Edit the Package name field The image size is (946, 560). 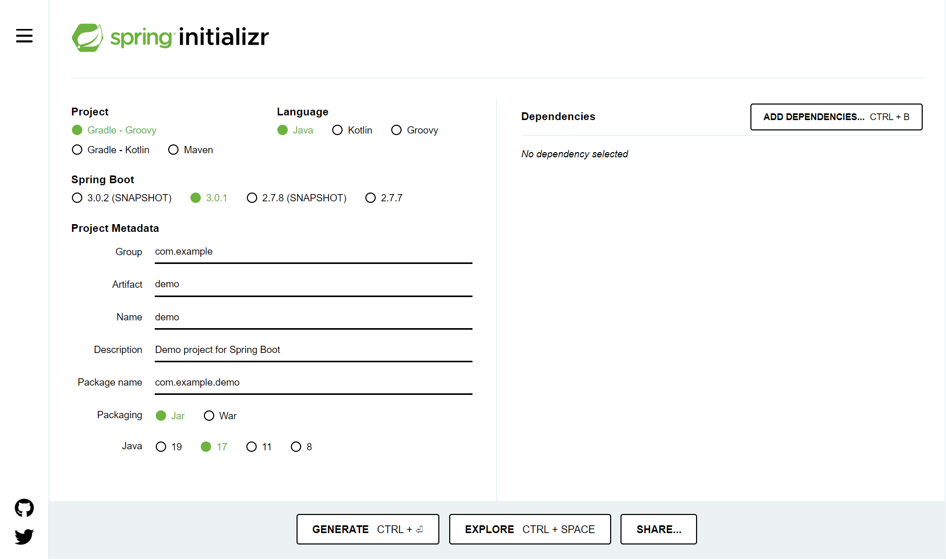coord(314,382)
